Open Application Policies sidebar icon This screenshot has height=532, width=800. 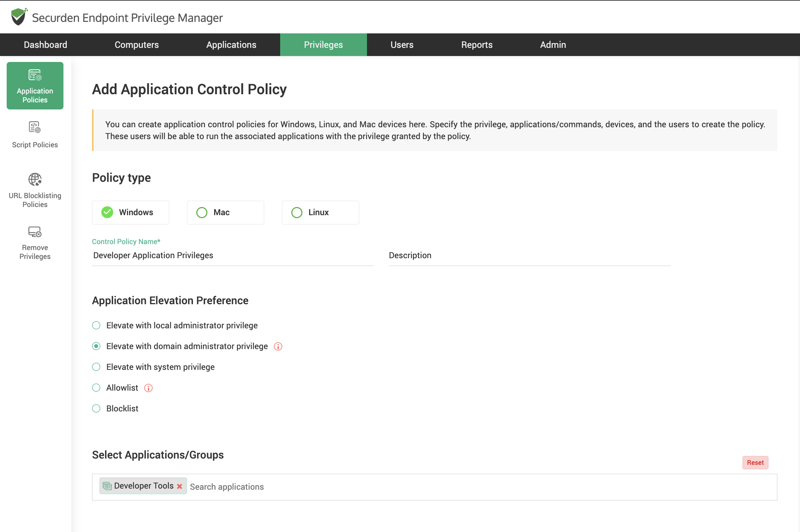point(35,75)
